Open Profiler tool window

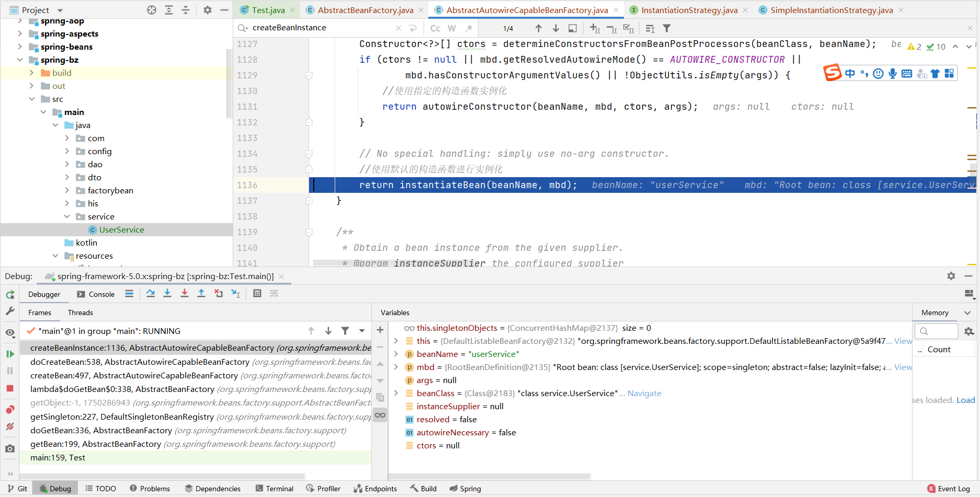(324, 489)
